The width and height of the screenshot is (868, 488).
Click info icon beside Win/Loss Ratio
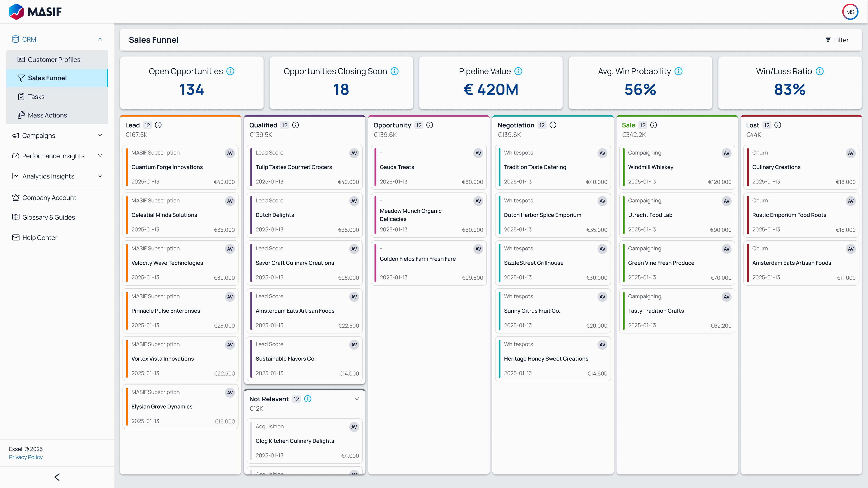click(819, 71)
